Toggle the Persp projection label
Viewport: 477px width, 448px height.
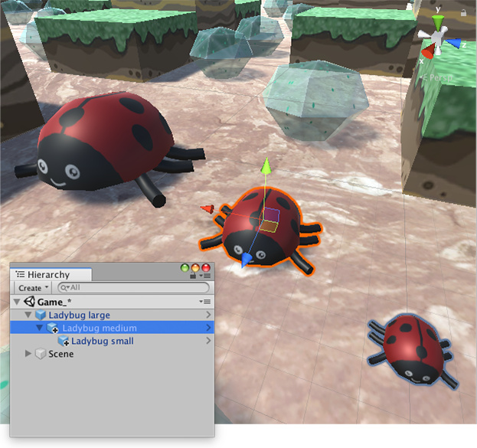click(440, 77)
